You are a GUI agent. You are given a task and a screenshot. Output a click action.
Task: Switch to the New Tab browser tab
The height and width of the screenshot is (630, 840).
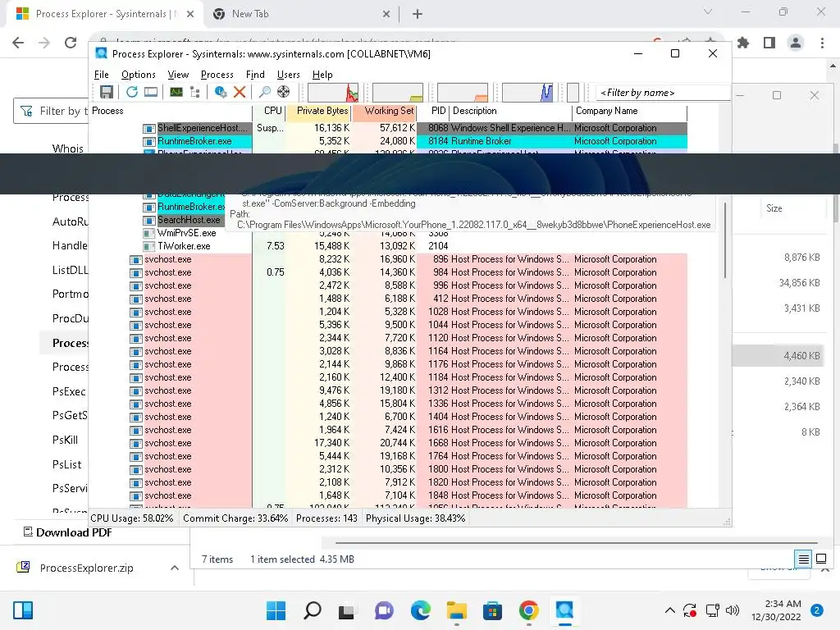point(300,14)
